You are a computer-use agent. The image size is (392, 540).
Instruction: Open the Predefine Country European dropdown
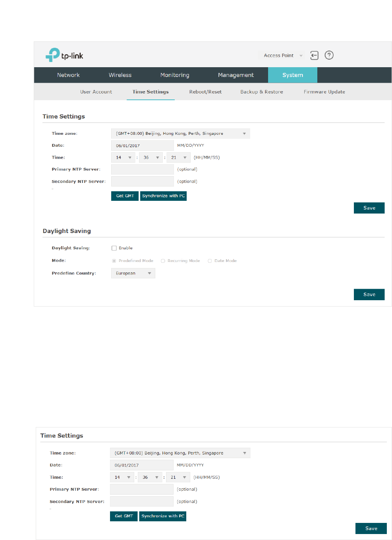point(133,273)
